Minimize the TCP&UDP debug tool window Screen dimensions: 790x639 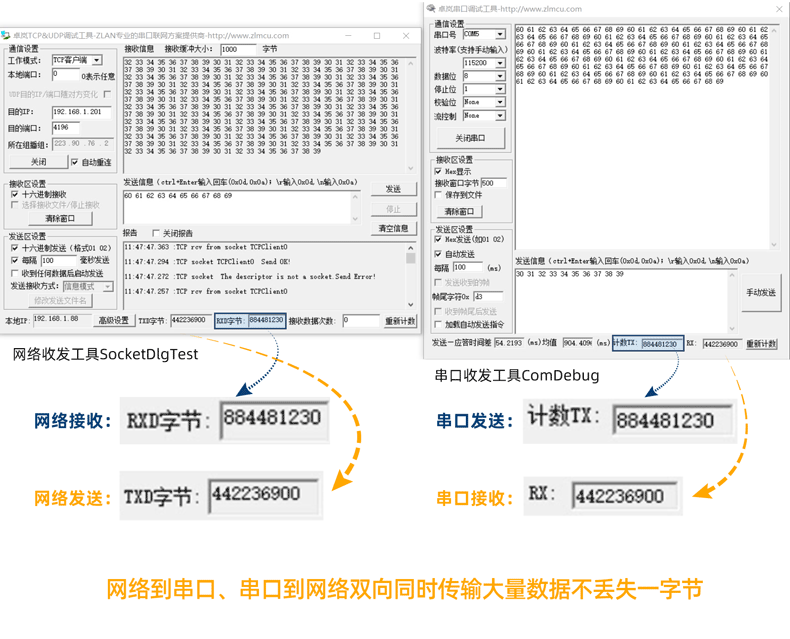[349, 36]
